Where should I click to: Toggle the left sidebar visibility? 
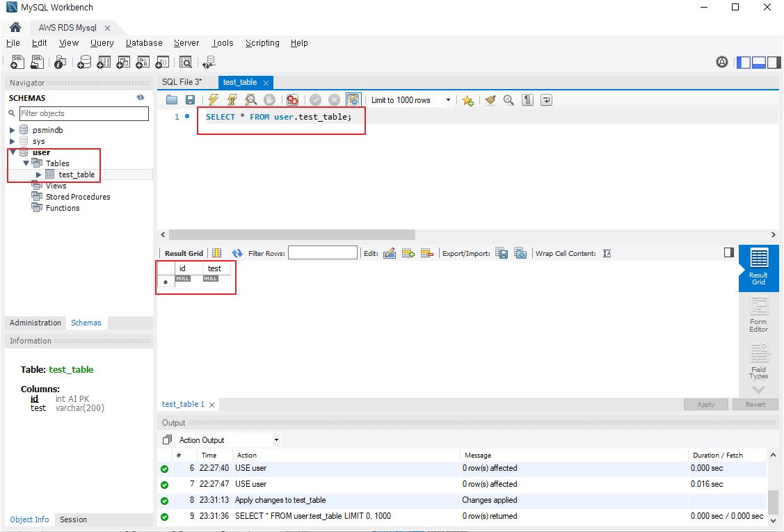(744, 63)
